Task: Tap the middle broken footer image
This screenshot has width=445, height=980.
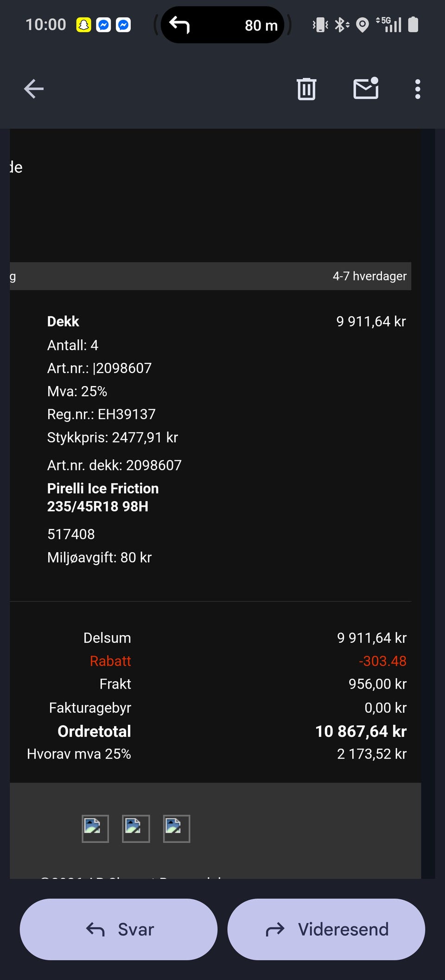Action: 136,828
